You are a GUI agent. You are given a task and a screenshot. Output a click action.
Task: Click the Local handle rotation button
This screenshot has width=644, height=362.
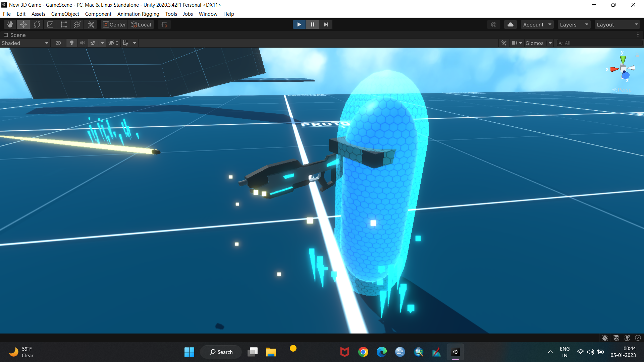[x=141, y=24]
